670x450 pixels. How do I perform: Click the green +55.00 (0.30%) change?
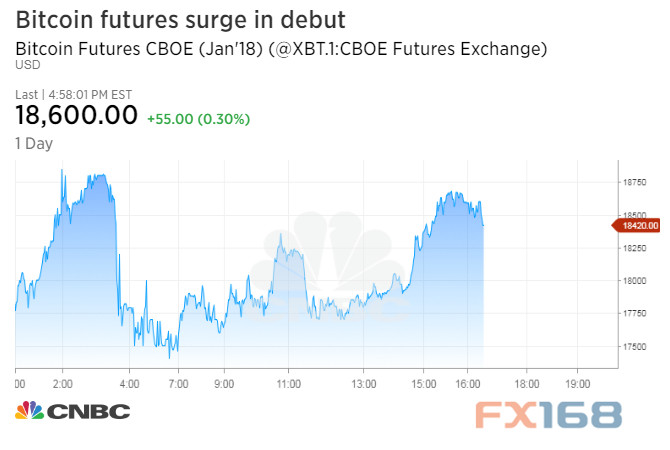pyautogui.click(x=198, y=119)
